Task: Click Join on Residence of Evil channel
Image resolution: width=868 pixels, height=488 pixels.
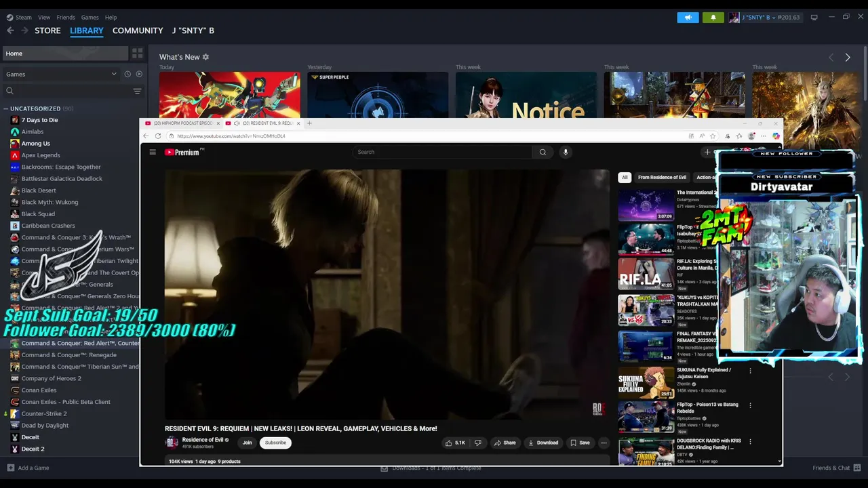Action: click(247, 443)
